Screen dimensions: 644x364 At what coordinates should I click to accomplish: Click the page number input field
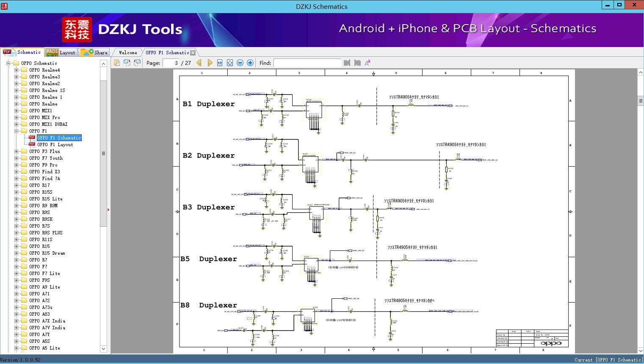click(171, 63)
